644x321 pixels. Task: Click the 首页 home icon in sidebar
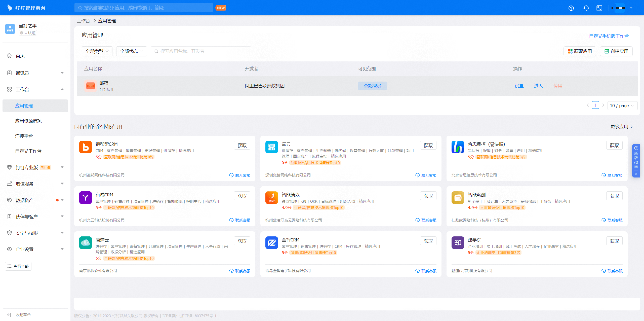[9, 55]
